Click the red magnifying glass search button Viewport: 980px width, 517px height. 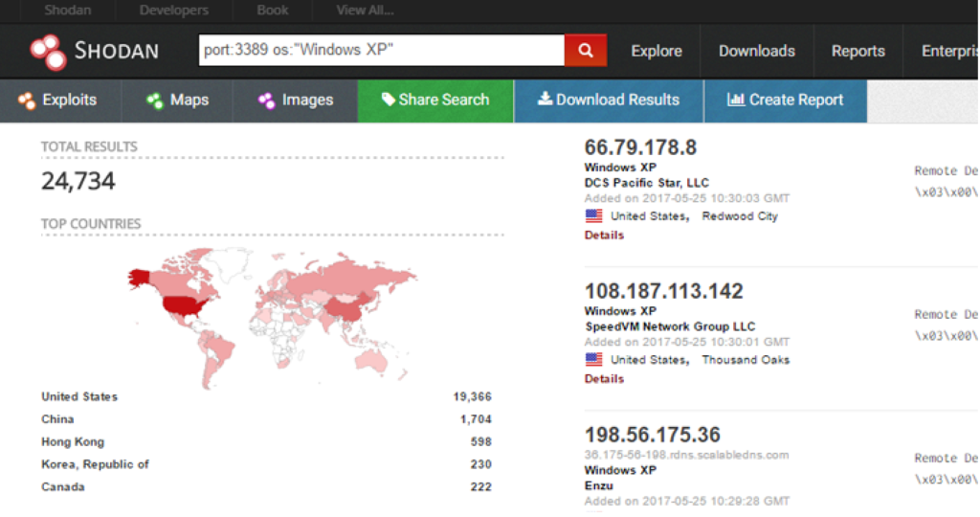coord(586,51)
